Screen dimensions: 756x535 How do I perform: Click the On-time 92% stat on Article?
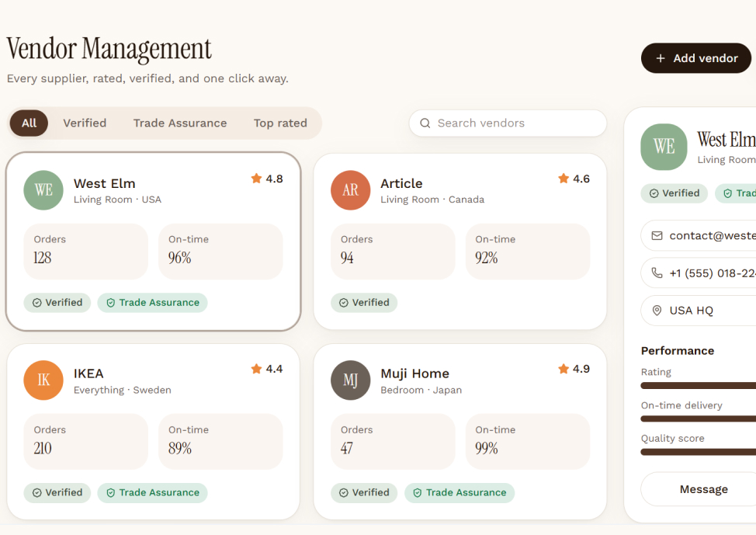coord(528,252)
